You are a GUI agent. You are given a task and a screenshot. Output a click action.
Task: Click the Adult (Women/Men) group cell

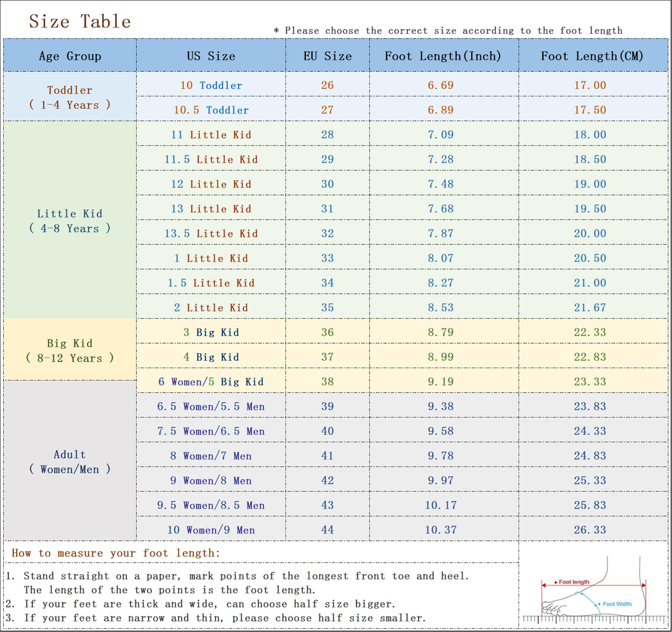coord(70,461)
